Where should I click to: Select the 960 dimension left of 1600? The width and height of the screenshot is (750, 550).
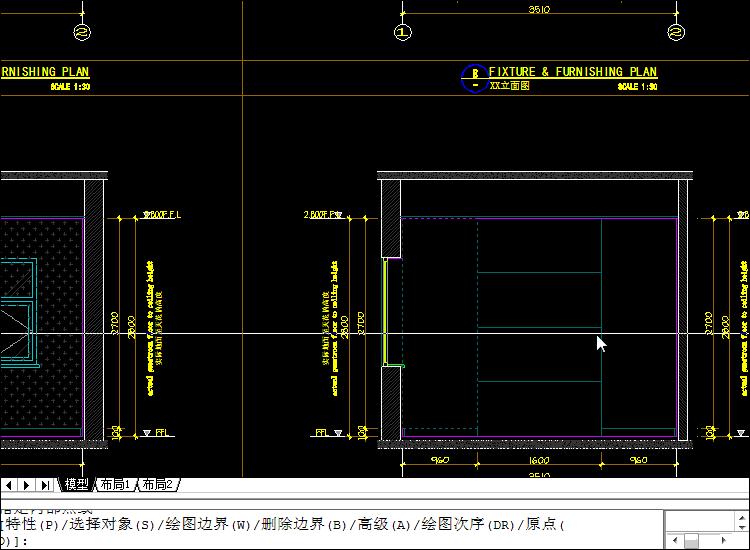pos(440,460)
